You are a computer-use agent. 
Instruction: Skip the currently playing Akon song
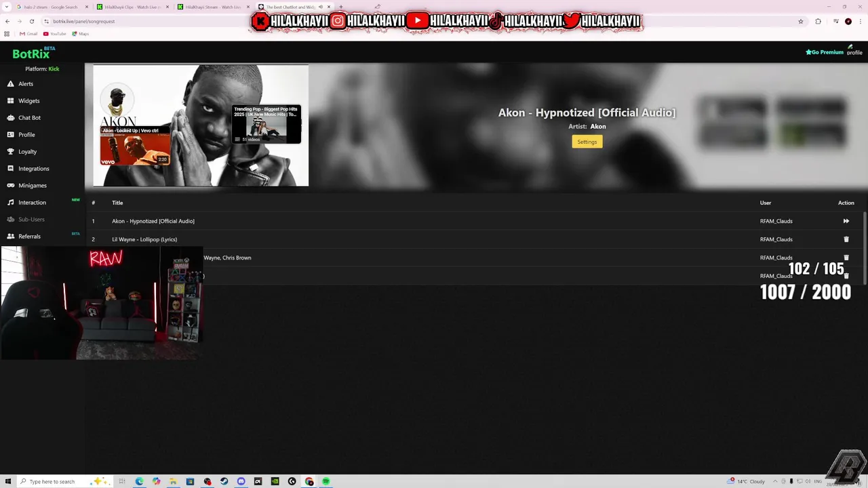coord(846,221)
